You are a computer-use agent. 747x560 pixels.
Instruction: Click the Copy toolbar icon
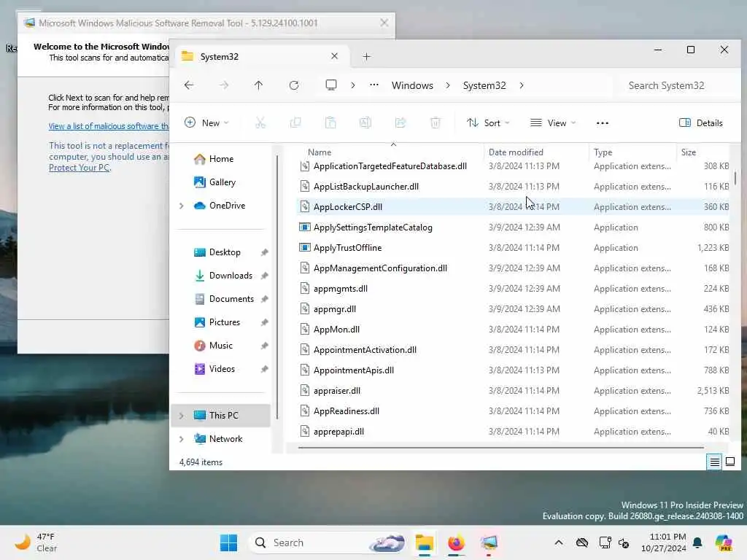point(295,122)
